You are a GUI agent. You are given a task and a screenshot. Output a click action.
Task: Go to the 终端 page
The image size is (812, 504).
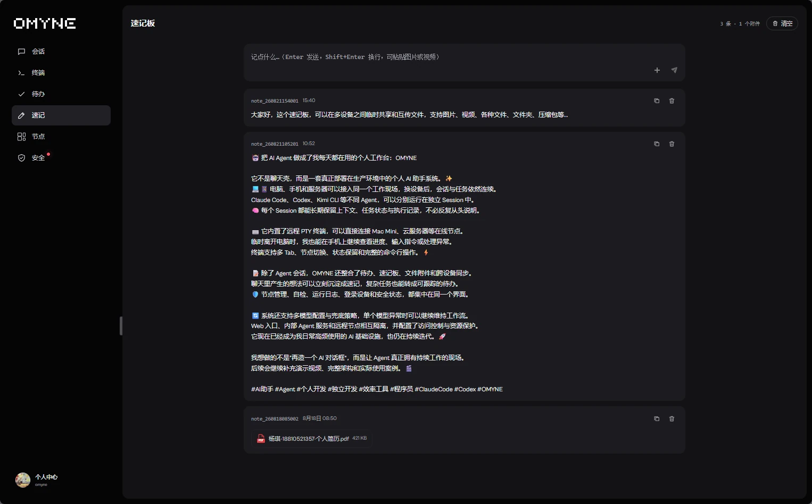click(61, 73)
